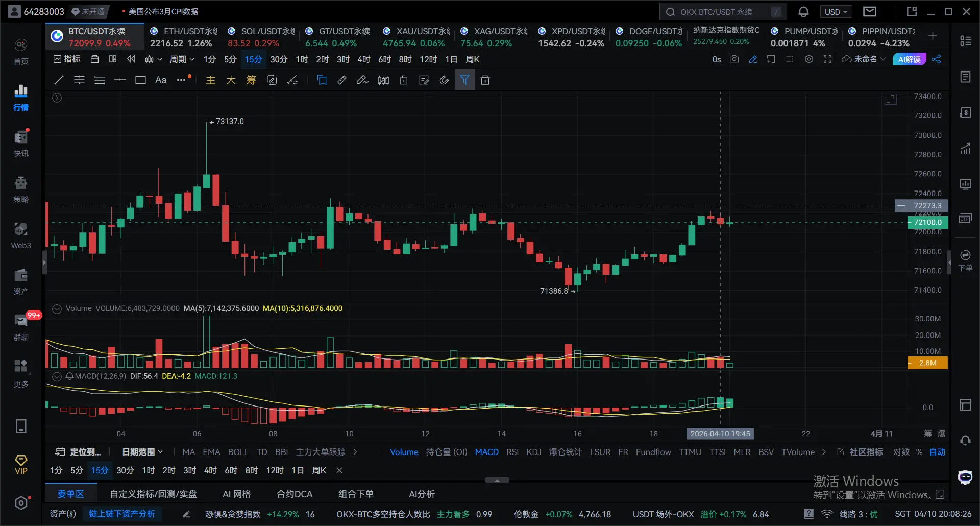The image size is (980, 526).
Task: Toggle the 筹 chip distribution indicator
Action: tap(251, 80)
